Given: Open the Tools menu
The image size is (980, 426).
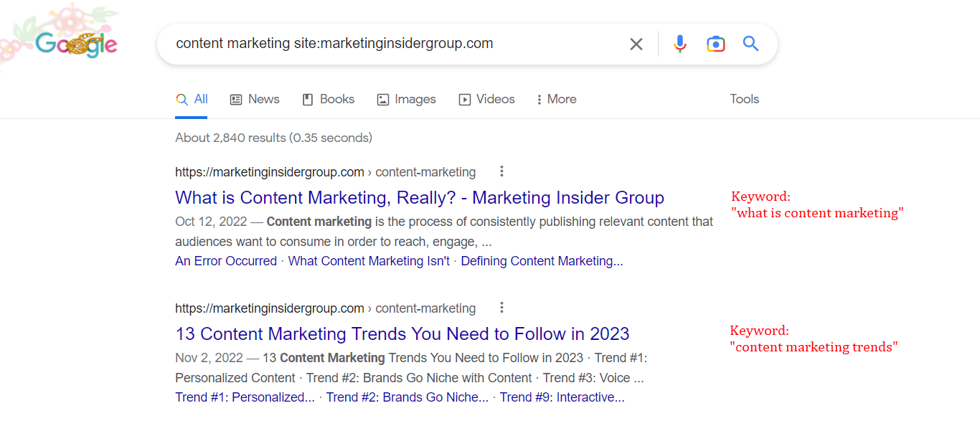Looking at the screenshot, I should 744,99.
